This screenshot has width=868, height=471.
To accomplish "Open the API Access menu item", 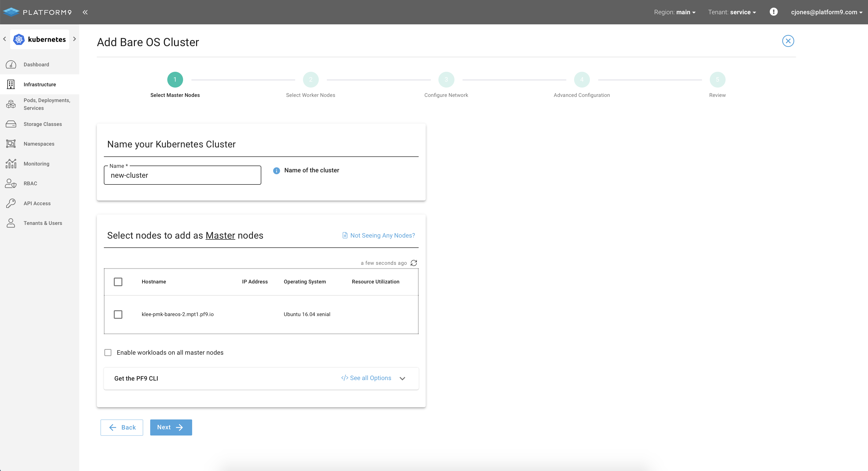I will pos(39,203).
